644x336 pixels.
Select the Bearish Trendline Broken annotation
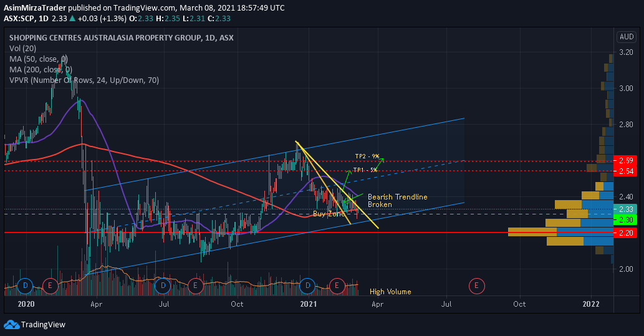(x=397, y=201)
